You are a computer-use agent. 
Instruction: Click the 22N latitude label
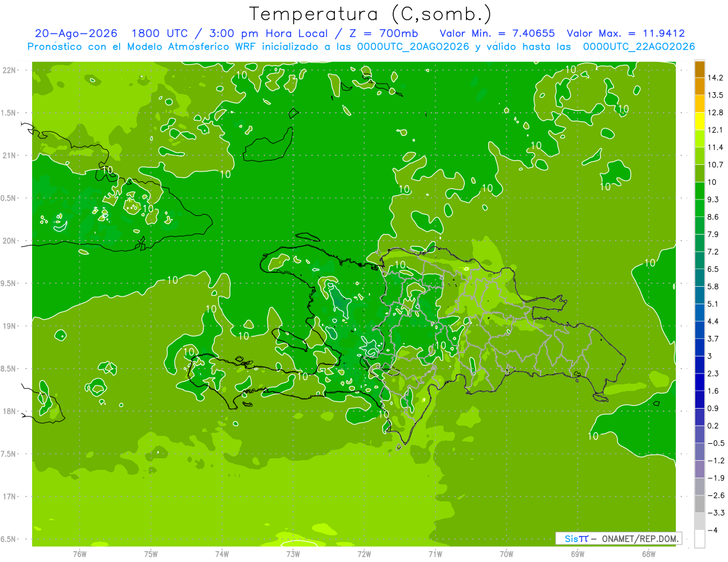[x=9, y=70]
